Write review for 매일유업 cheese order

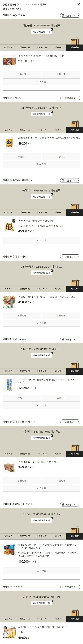point(41,571)
